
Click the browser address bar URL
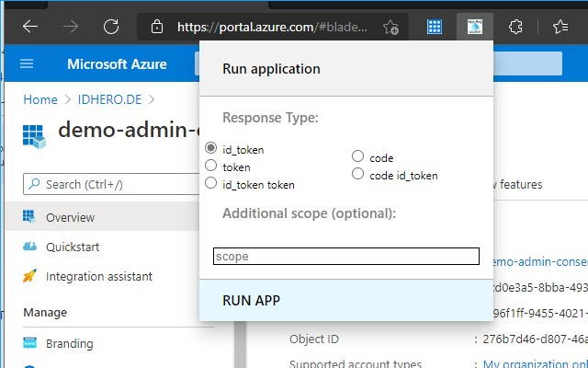(272, 27)
